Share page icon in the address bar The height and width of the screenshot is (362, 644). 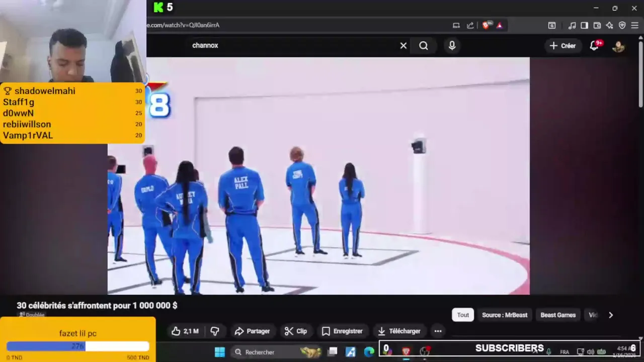pos(470,25)
